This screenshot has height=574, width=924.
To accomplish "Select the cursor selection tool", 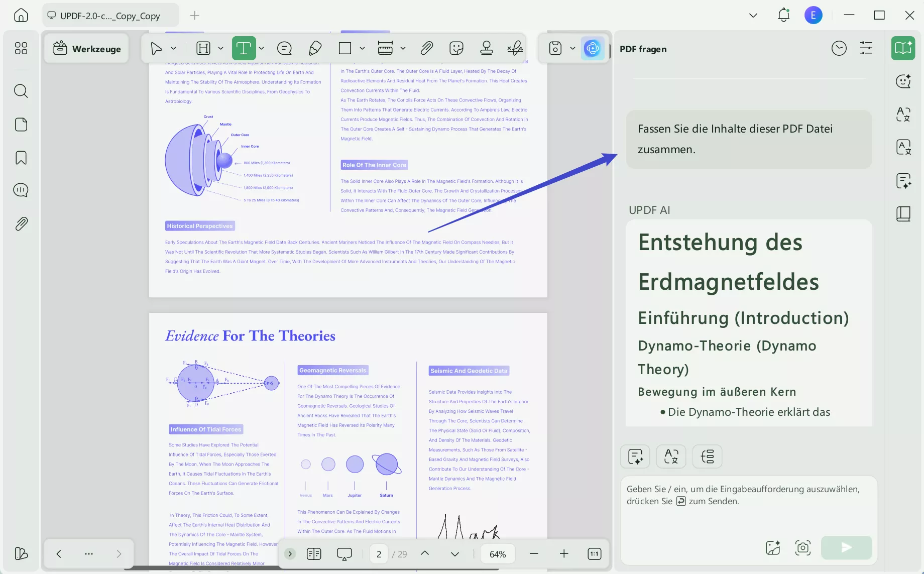I will coord(156,49).
